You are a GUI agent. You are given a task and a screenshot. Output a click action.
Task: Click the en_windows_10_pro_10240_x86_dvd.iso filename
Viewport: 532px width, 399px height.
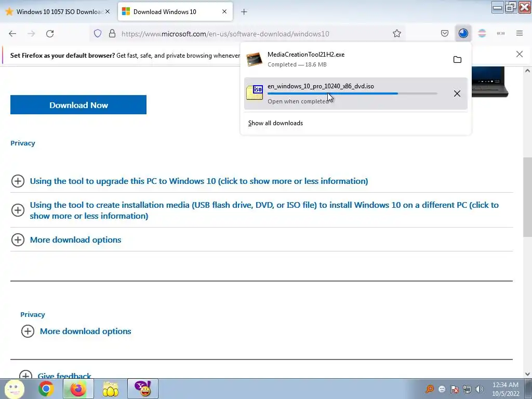[x=321, y=86]
